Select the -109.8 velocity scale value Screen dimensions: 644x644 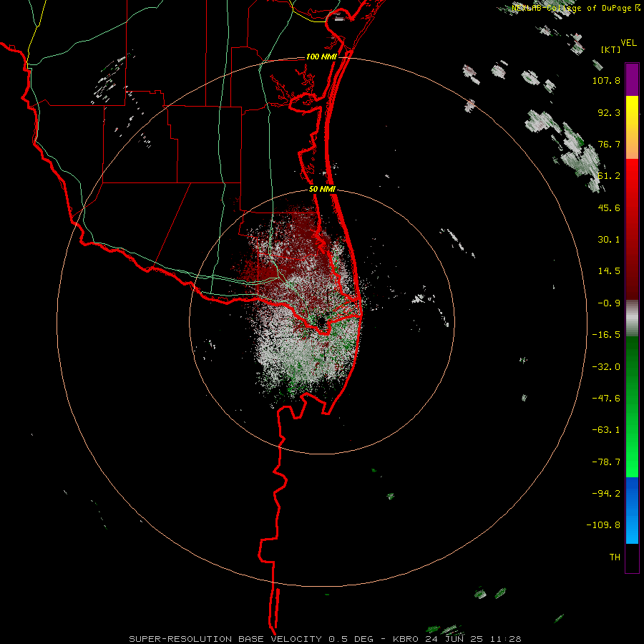pyautogui.click(x=603, y=525)
